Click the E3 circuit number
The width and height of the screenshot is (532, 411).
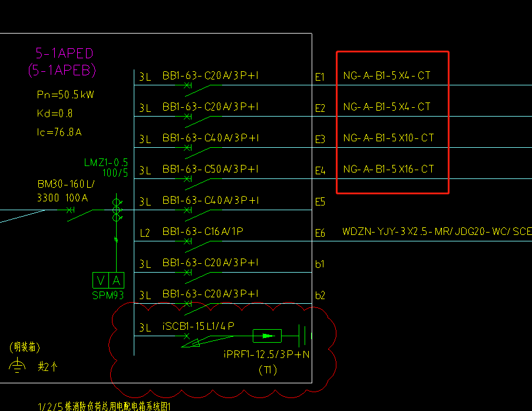coord(320,140)
